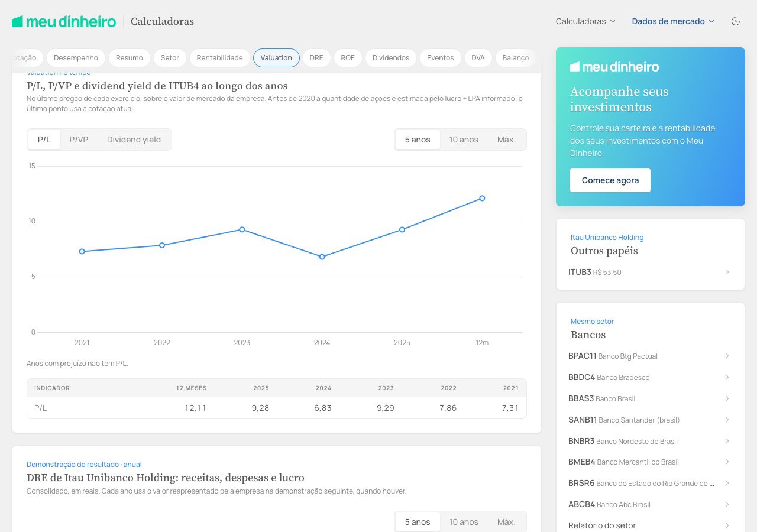Viewport: 757px width, 532px height.
Task: Open BPAC11 Banco Btg Pactual
Action: point(649,356)
